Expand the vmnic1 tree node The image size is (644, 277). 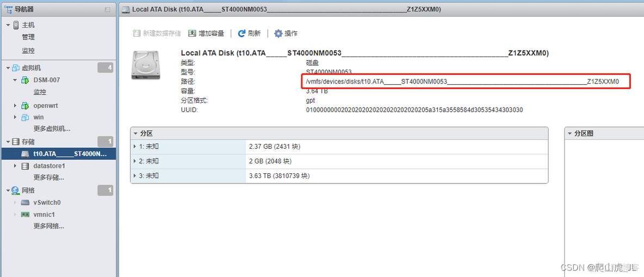(x=15, y=214)
